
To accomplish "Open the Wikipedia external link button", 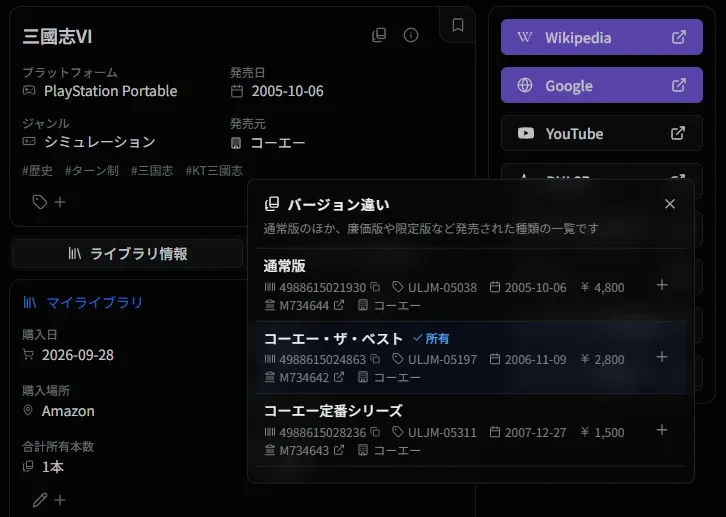I will 601,37.
